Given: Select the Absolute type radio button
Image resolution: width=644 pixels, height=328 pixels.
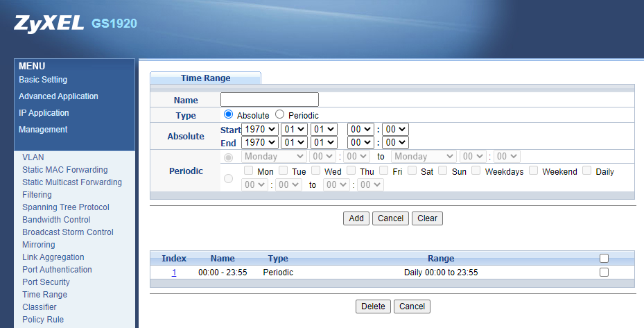Looking at the screenshot, I should pos(228,114).
